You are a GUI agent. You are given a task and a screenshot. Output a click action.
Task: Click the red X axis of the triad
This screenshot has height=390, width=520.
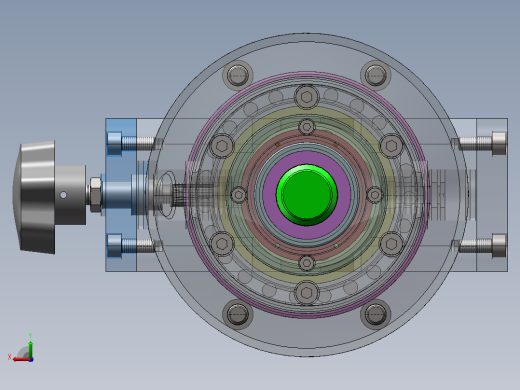click(22, 359)
